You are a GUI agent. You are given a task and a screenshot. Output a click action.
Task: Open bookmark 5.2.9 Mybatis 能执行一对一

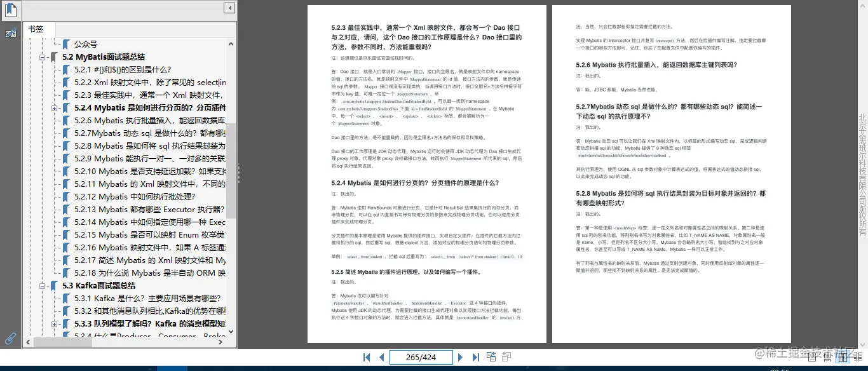coord(150,159)
